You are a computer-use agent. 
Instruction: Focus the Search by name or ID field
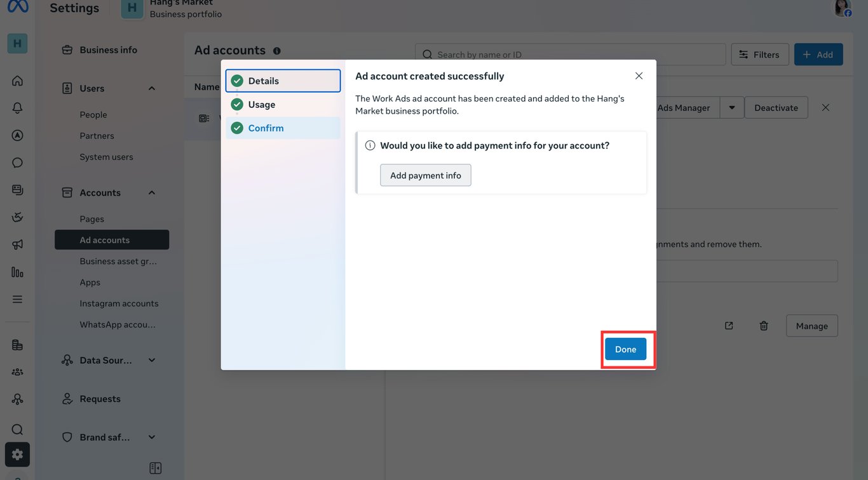(571, 55)
